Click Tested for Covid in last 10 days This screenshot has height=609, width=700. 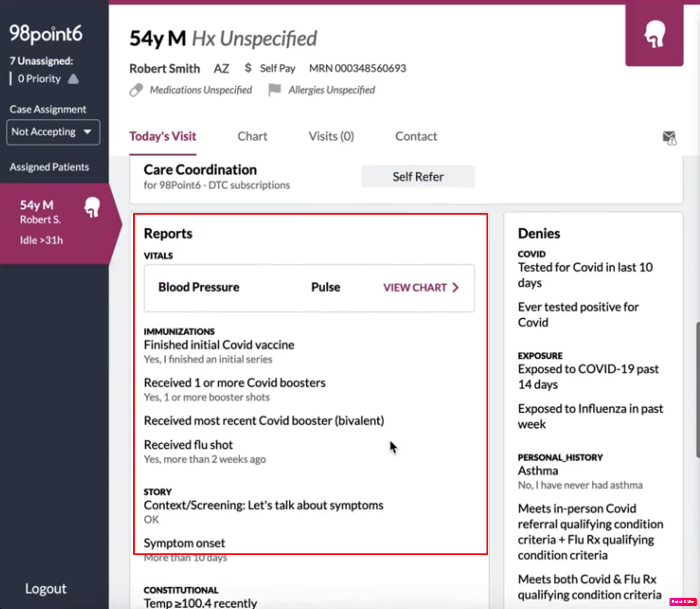[585, 275]
